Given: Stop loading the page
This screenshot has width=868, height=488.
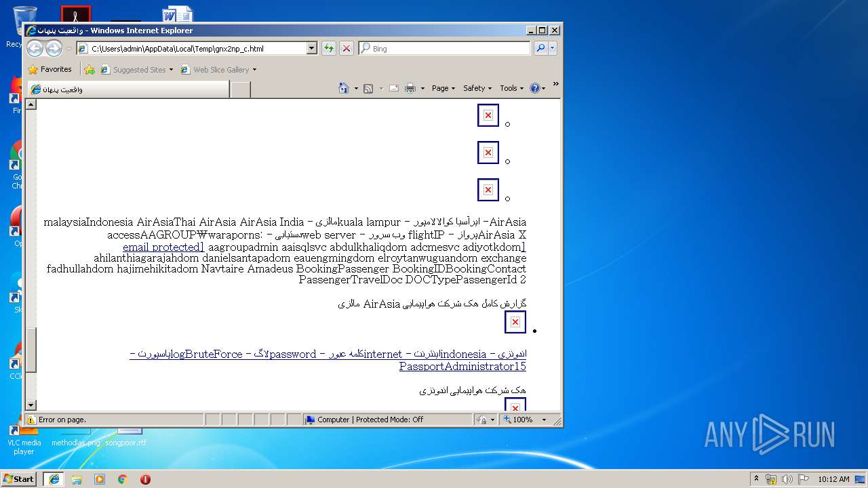Looking at the screenshot, I should point(347,48).
